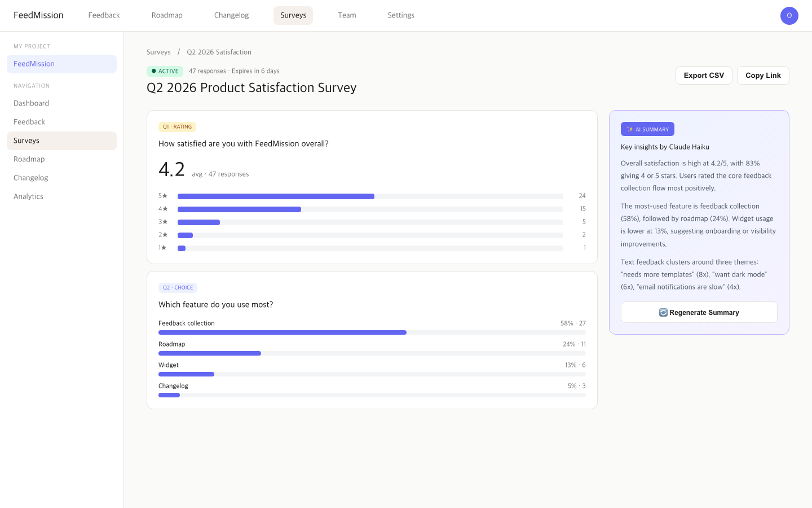
Task: Click the 1★ star label in the rating chart
Action: click(x=164, y=248)
